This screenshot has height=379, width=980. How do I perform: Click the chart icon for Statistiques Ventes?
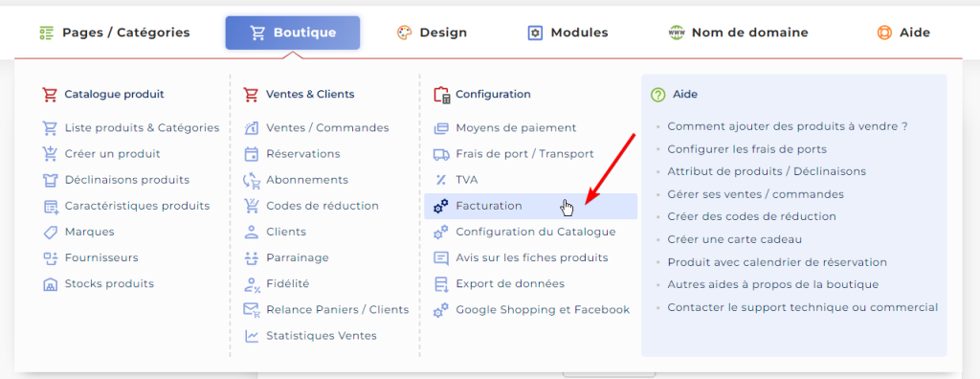point(252,336)
